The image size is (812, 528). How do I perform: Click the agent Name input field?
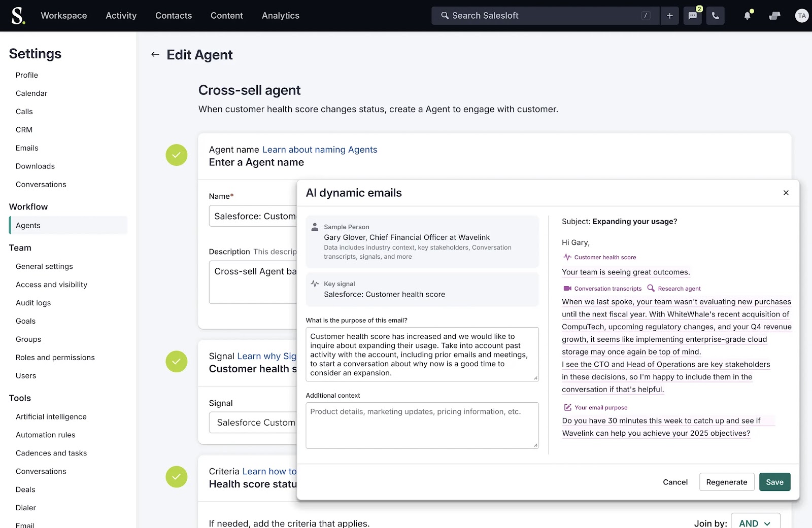tap(253, 216)
